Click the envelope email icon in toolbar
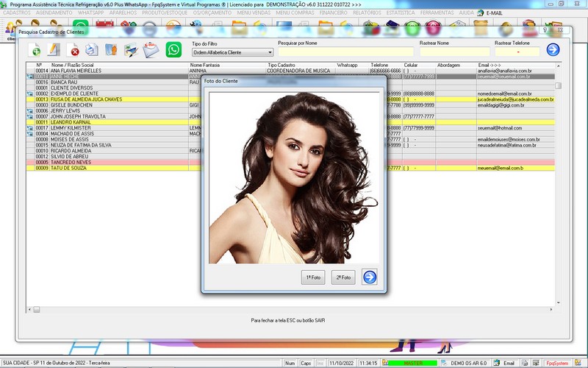 coord(151,50)
